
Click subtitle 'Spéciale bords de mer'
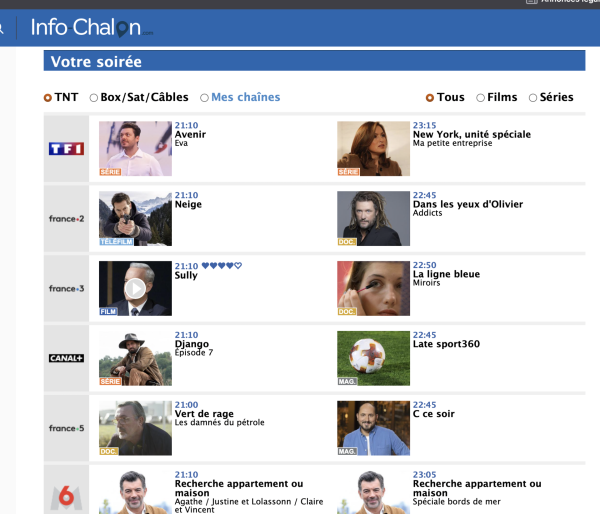457,501
